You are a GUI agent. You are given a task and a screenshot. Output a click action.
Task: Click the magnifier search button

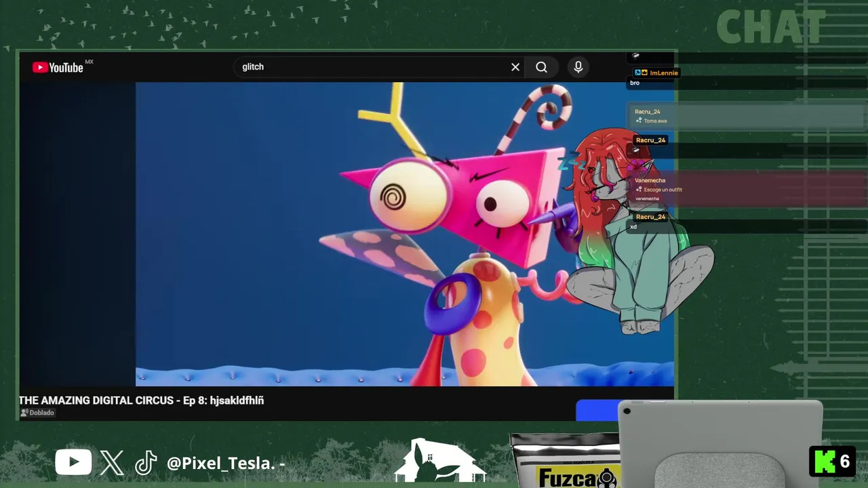(541, 67)
